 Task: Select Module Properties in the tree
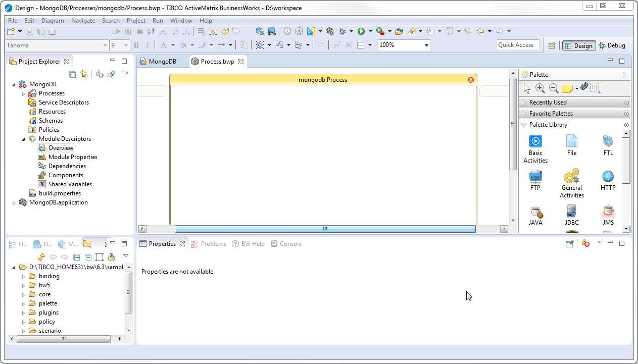(x=73, y=157)
